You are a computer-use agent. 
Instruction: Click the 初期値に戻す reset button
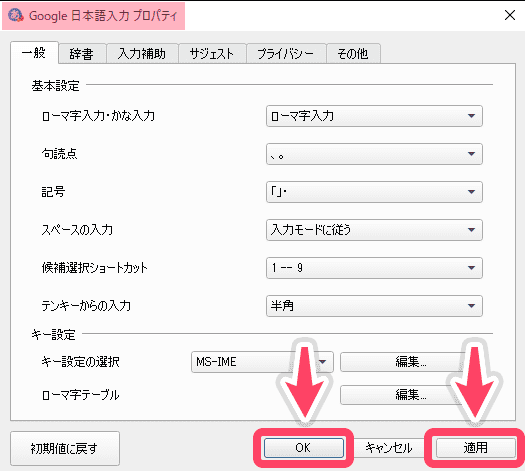click(x=65, y=448)
